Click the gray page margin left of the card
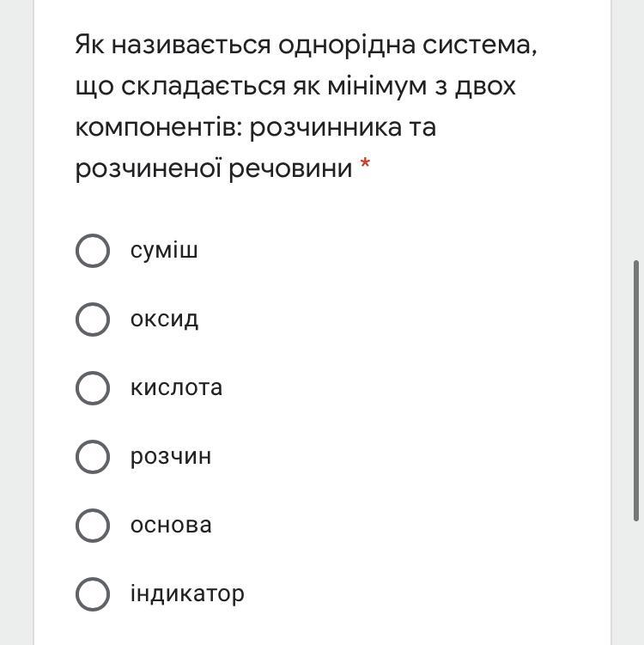 click(x=16, y=323)
